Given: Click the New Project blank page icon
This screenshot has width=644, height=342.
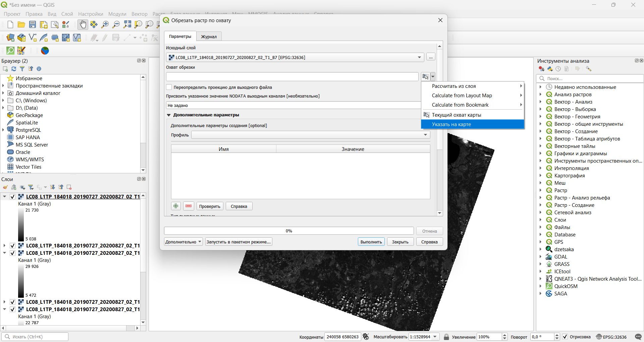Looking at the screenshot, I should pyautogui.click(x=10, y=24).
